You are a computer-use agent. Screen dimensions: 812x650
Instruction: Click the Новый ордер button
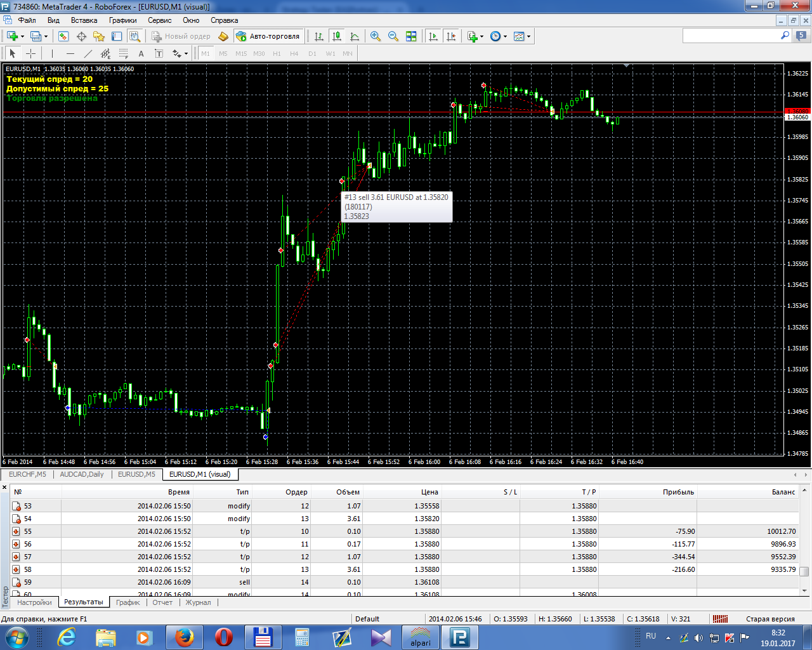point(181,36)
